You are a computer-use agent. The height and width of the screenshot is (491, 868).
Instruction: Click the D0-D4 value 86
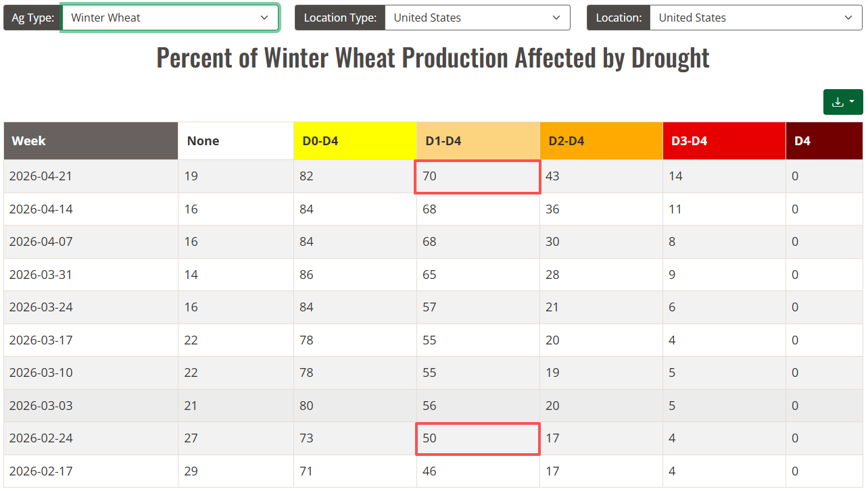tap(307, 275)
